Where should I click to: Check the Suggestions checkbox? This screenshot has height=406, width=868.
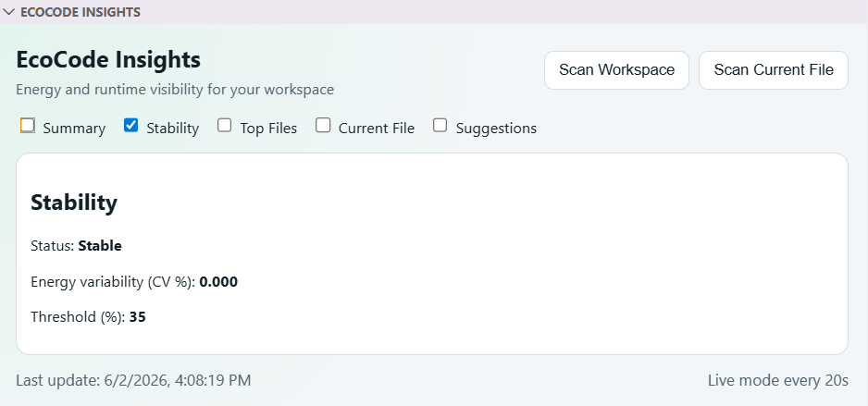tap(440, 126)
